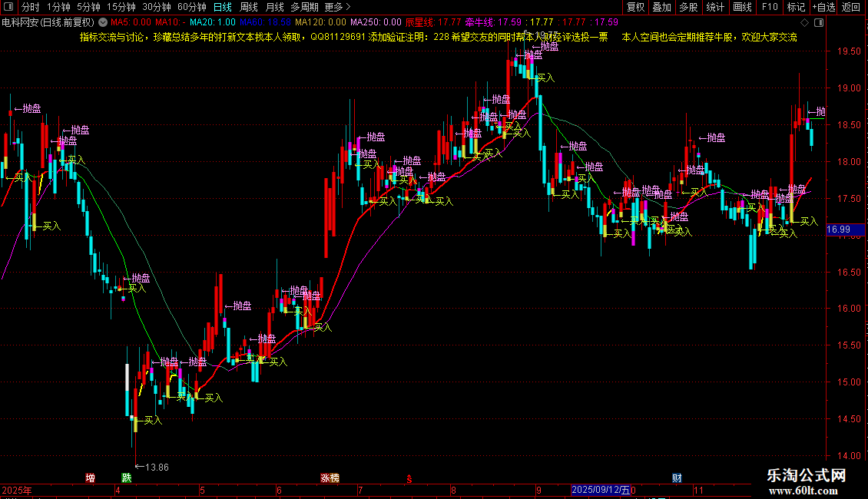
Task: Expand the 更多 period options
Action: pyautogui.click(x=337, y=7)
